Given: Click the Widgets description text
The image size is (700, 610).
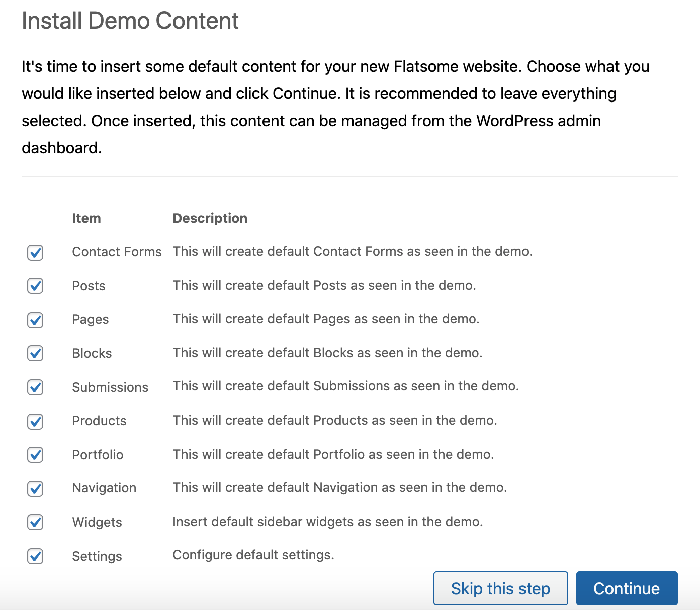Looking at the screenshot, I should click(x=327, y=522).
